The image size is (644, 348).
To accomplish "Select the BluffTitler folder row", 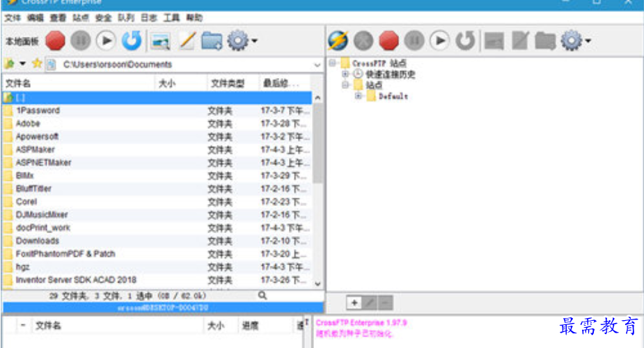I will coord(157,189).
